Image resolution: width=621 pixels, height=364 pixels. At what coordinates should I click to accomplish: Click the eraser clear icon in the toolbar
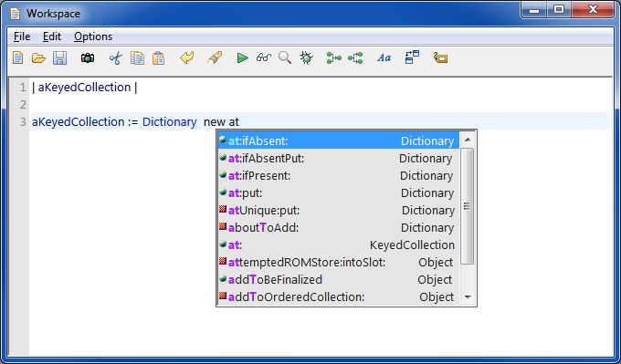coord(215,58)
